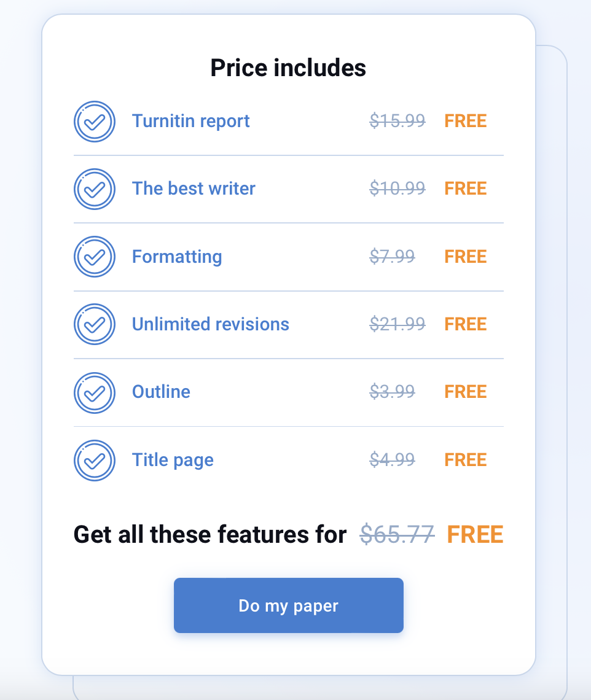This screenshot has height=700, width=591.
Task: Open the Turnitin report feature link
Action: (190, 121)
